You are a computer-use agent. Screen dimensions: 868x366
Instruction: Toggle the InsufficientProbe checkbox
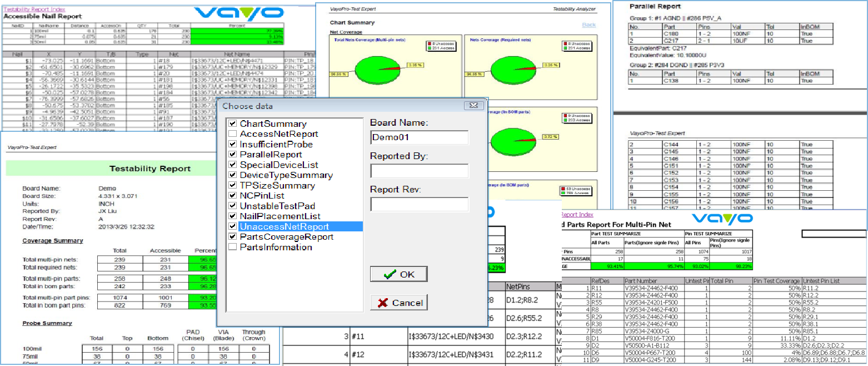click(x=233, y=144)
